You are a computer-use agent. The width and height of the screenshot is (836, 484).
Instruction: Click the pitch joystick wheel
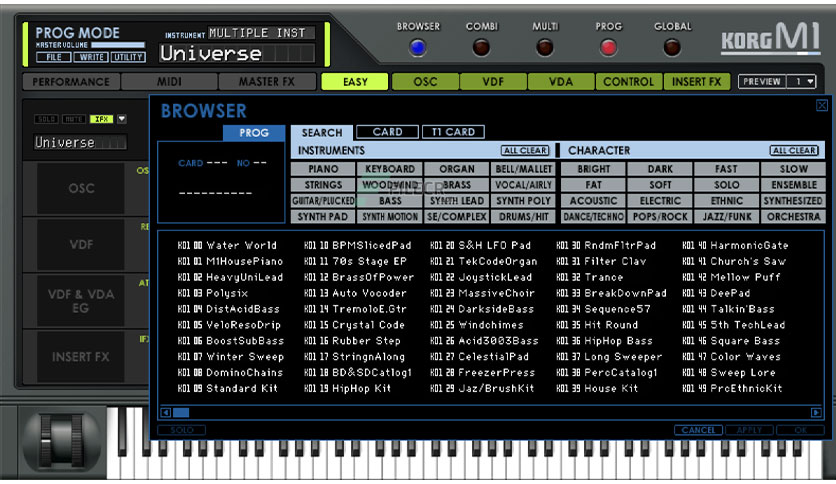click(62, 442)
